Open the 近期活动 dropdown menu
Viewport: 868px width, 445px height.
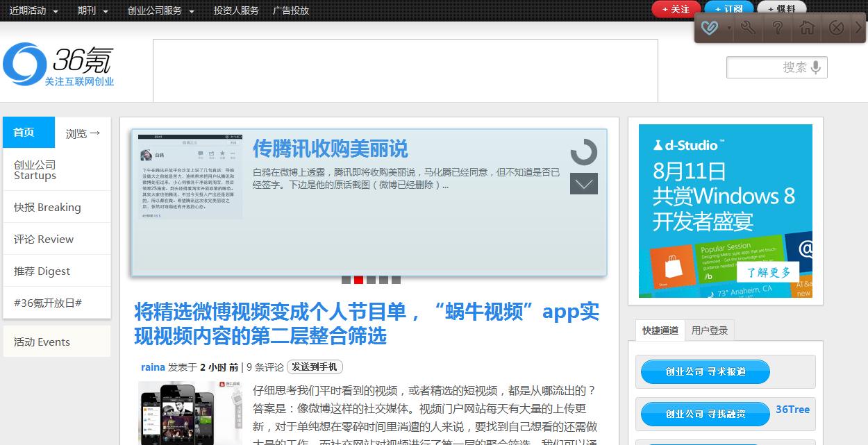33,10
